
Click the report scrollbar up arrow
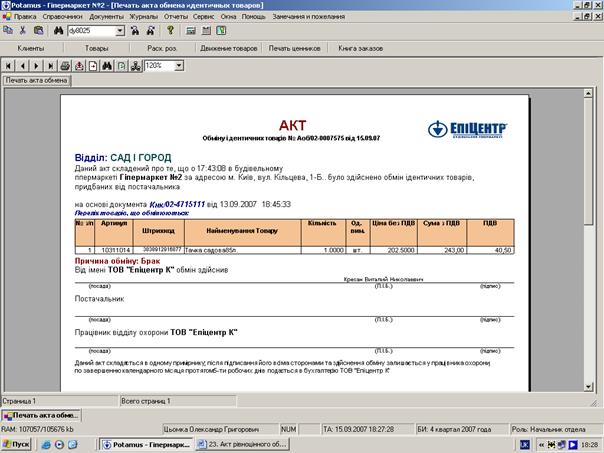[588, 93]
